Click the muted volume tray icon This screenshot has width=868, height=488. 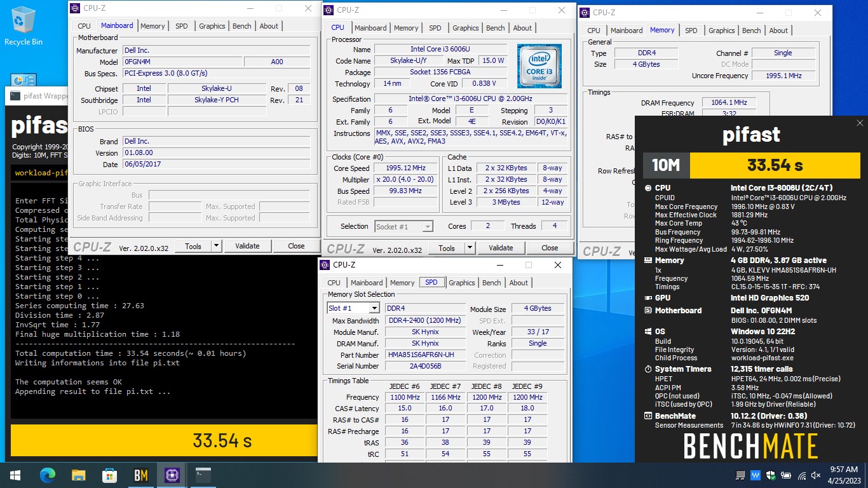pos(817,475)
